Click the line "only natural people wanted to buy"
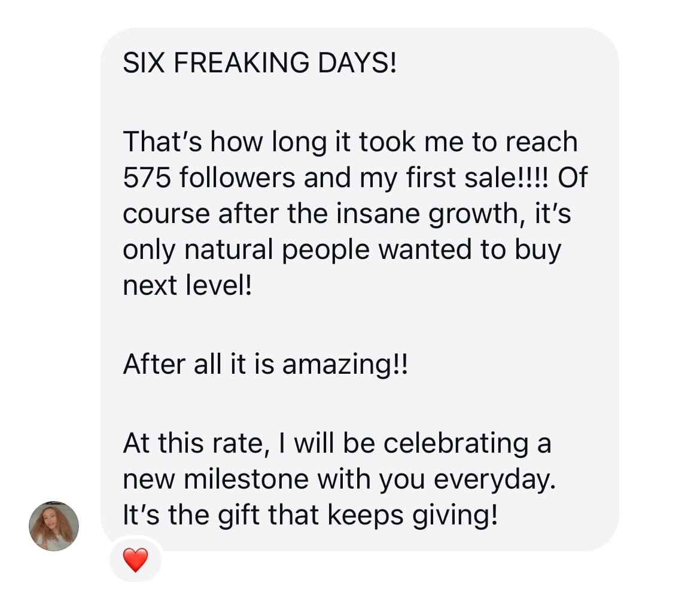 tap(342, 249)
